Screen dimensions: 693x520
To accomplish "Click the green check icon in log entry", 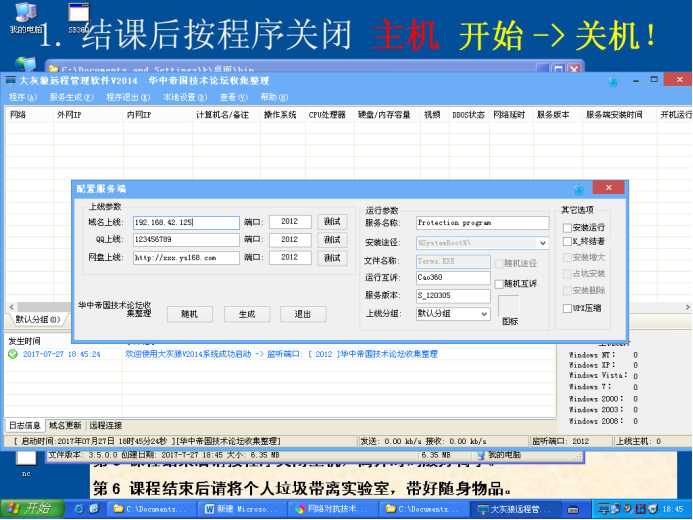I will [13, 354].
